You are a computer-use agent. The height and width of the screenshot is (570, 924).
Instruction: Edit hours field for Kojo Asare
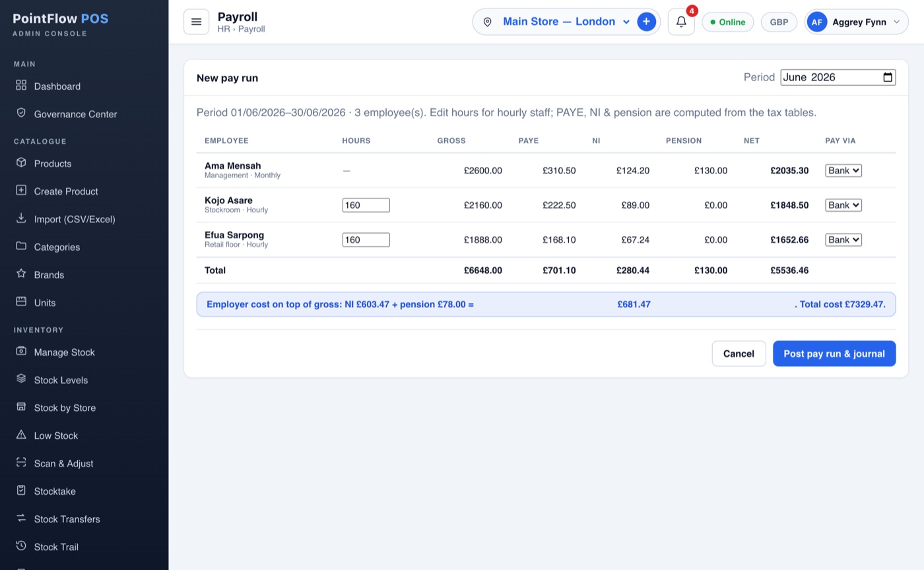coord(366,205)
